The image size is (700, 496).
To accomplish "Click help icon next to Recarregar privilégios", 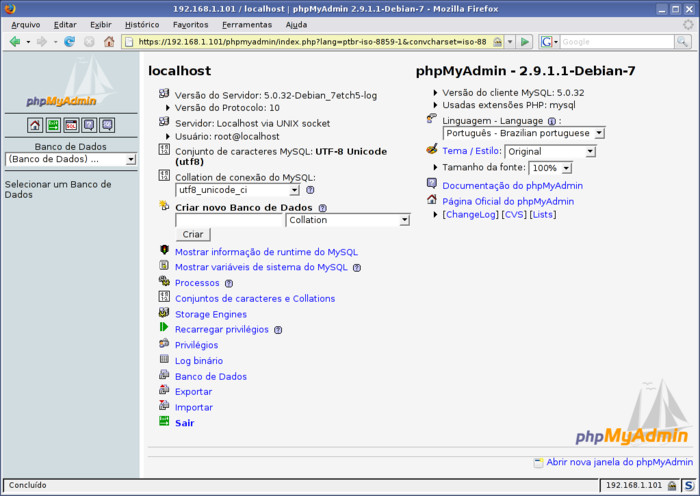I will (278, 330).
